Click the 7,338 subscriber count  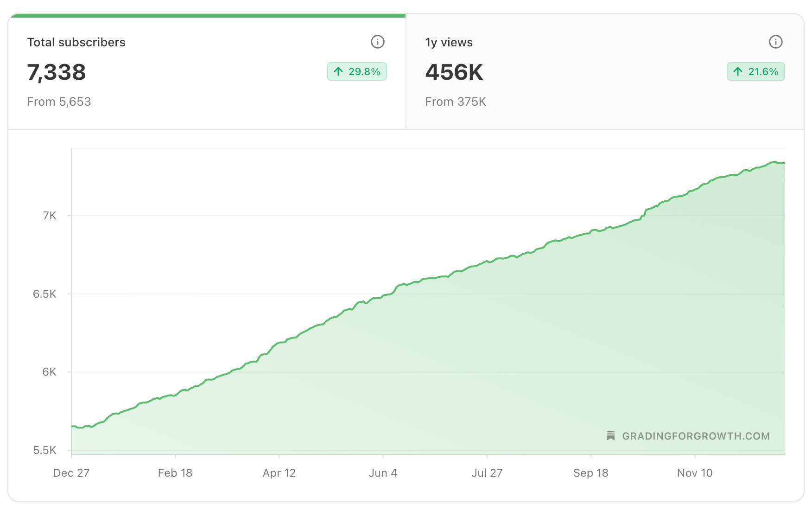[57, 72]
